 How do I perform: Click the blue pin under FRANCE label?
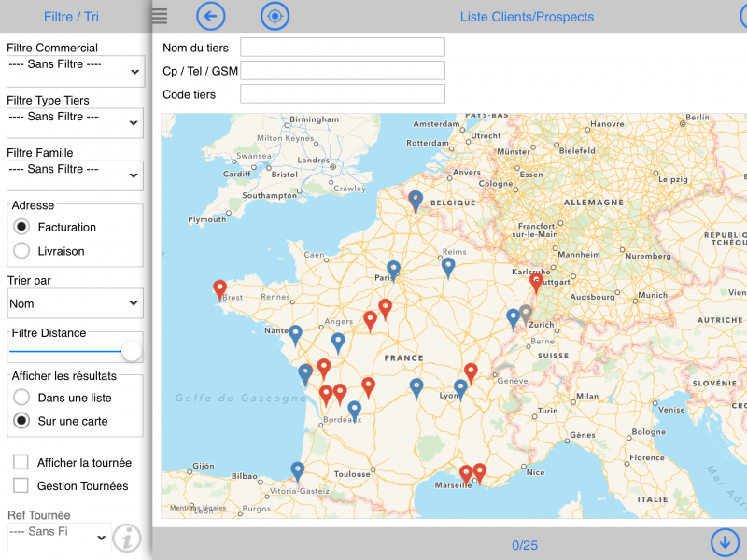point(416,388)
